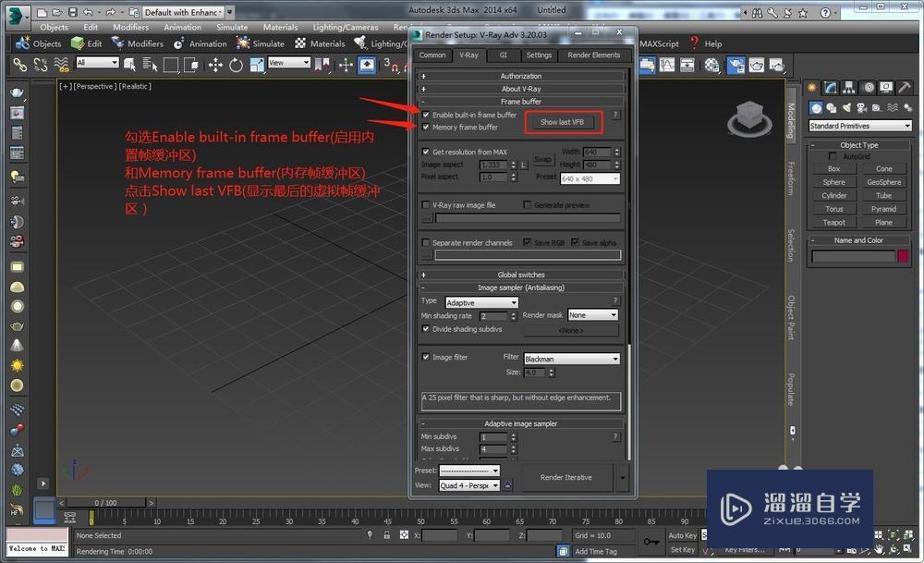Open the Hierarchy command panel tab
924x563 pixels.
[x=848, y=88]
